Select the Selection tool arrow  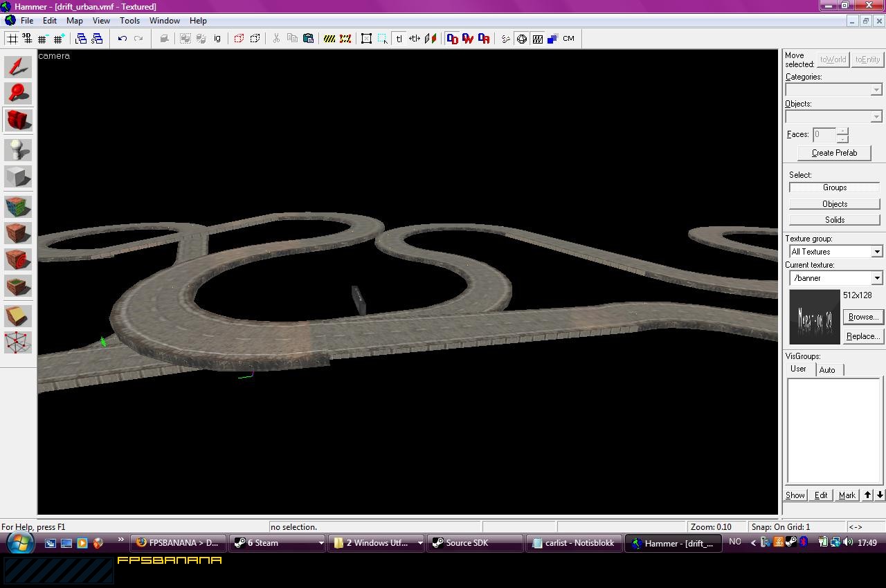point(17,66)
